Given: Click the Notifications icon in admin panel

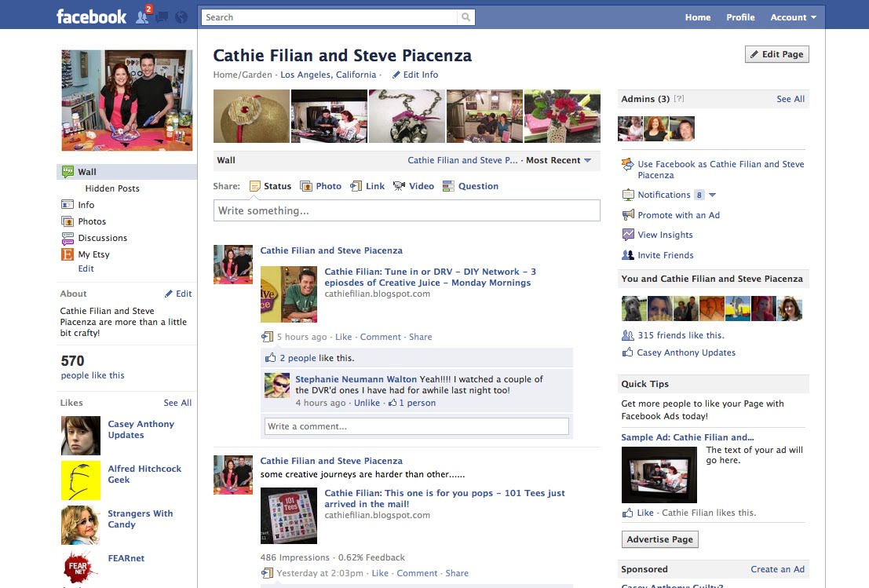Looking at the screenshot, I should coord(628,195).
